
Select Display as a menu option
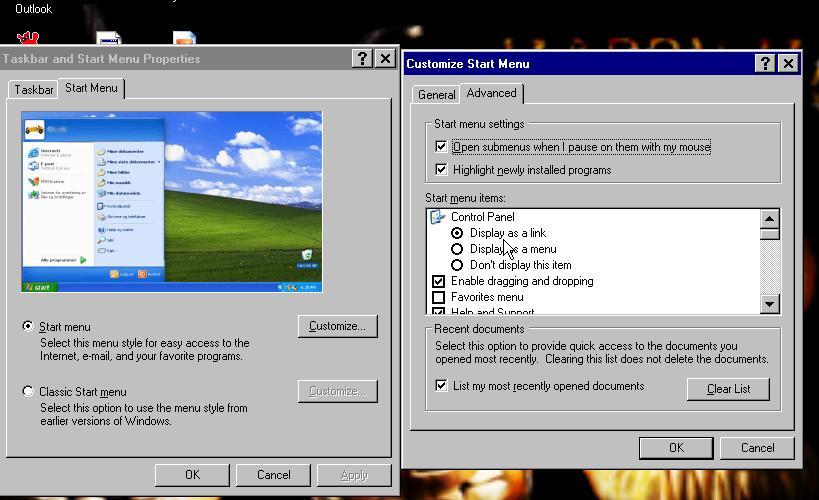point(457,249)
